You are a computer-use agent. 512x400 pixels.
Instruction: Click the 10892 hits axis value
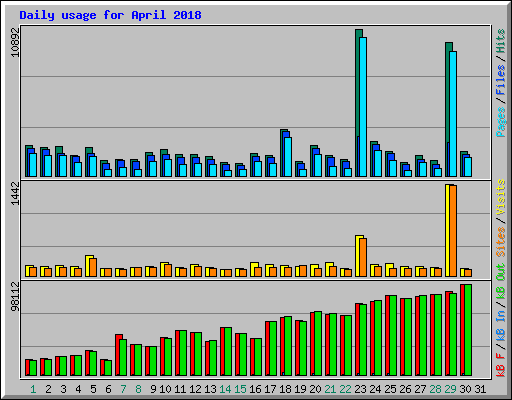(15, 42)
